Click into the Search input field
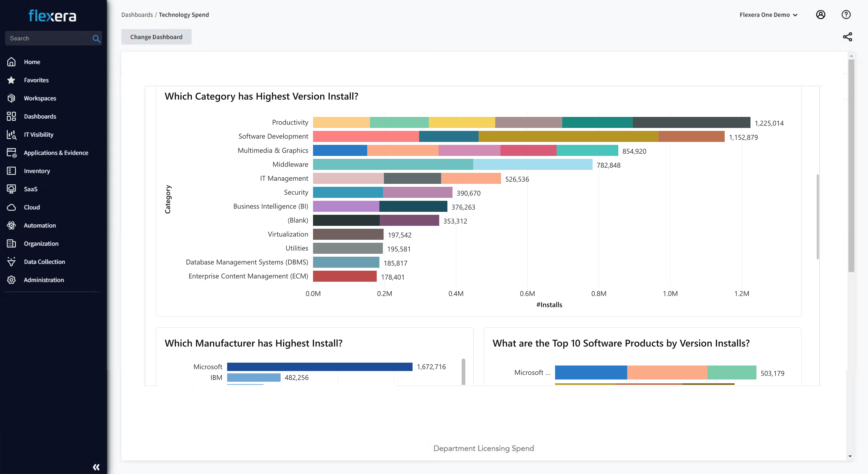This screenshot has height=474, width=868. [47, 38]
